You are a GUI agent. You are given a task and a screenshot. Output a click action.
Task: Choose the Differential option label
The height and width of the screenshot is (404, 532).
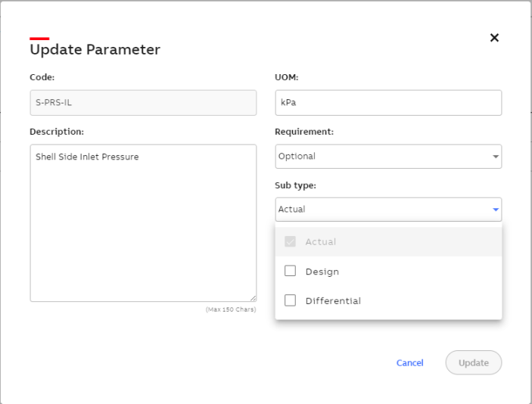click(333, 301)
